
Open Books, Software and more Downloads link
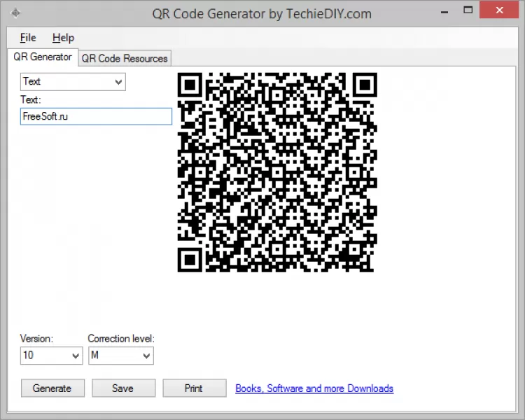(314, 388)
